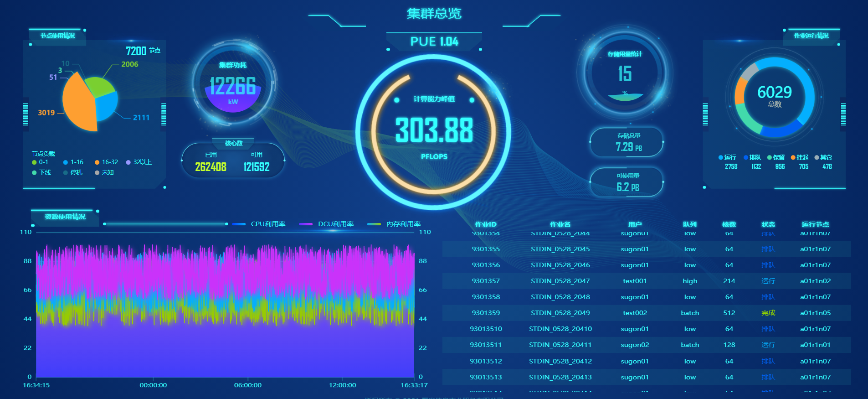Sort by the 状态 column header

tap(768, 224)
